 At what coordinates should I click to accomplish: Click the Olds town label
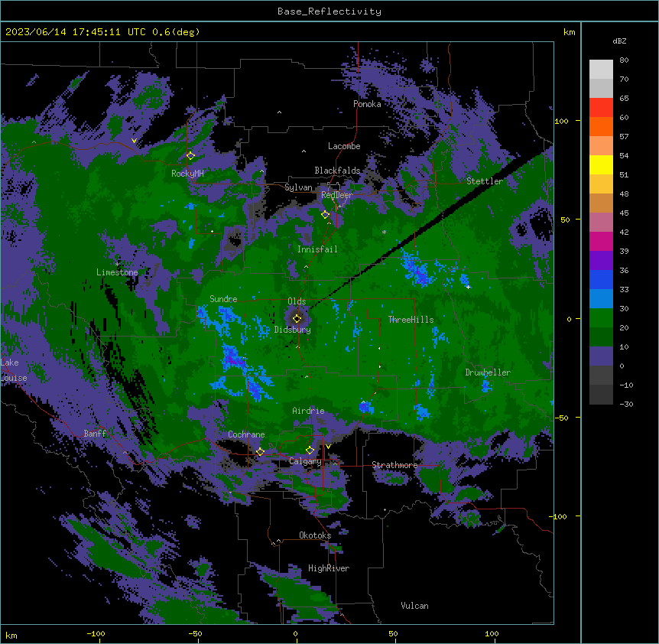coord(297,301)
